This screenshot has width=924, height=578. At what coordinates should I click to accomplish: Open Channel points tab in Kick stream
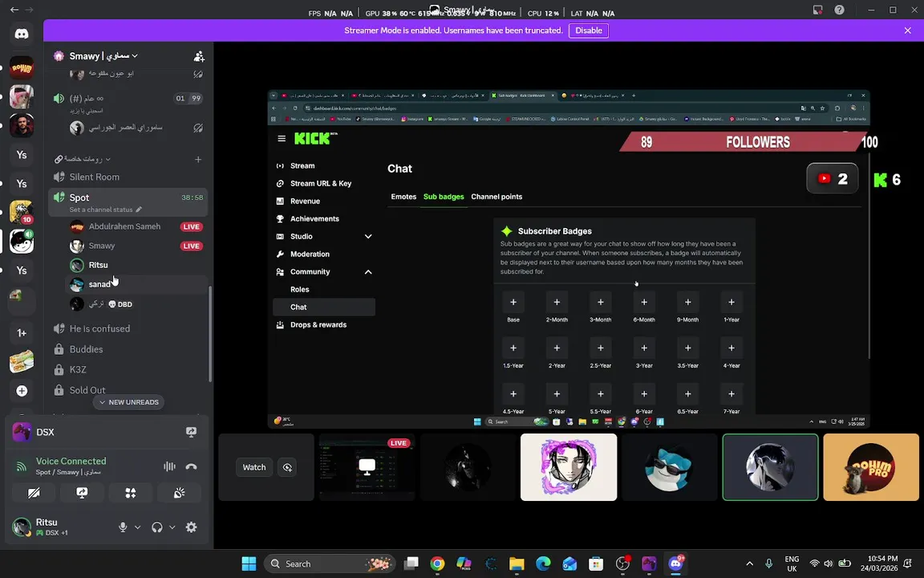496,197
